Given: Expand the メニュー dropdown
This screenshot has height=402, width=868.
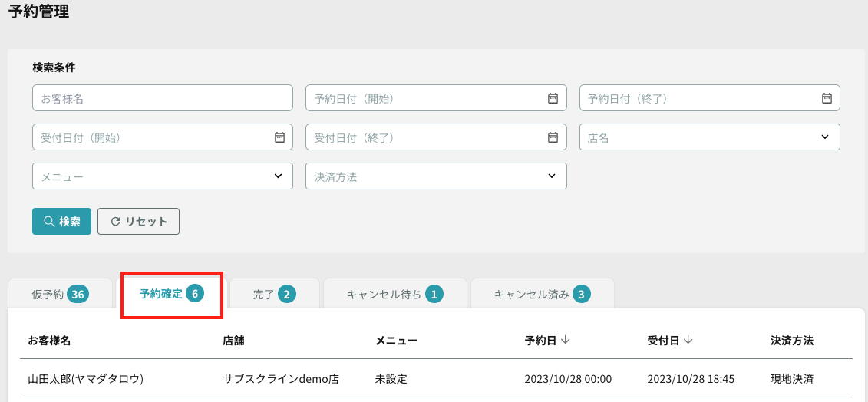Looking at the screenshot, I should (x=163, y=176).
